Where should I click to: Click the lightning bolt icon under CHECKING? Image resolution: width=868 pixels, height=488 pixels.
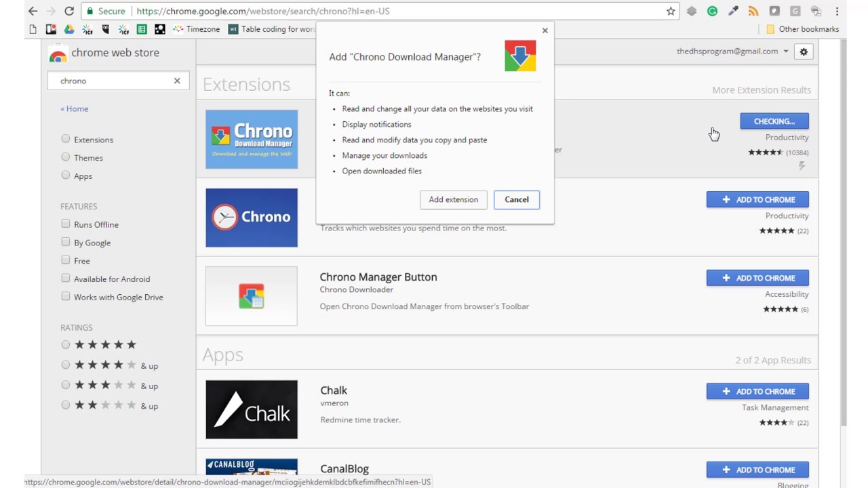(802, 165)
